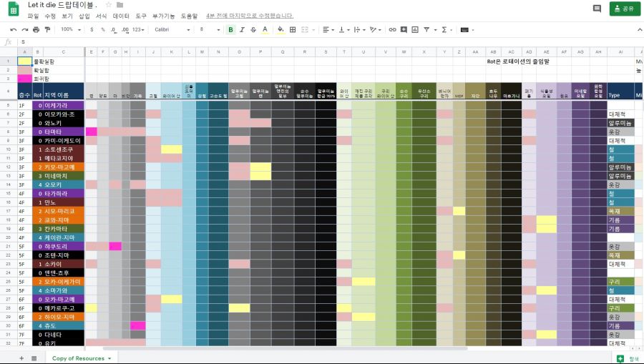Insert a link using the chain icon

point(392,29)
